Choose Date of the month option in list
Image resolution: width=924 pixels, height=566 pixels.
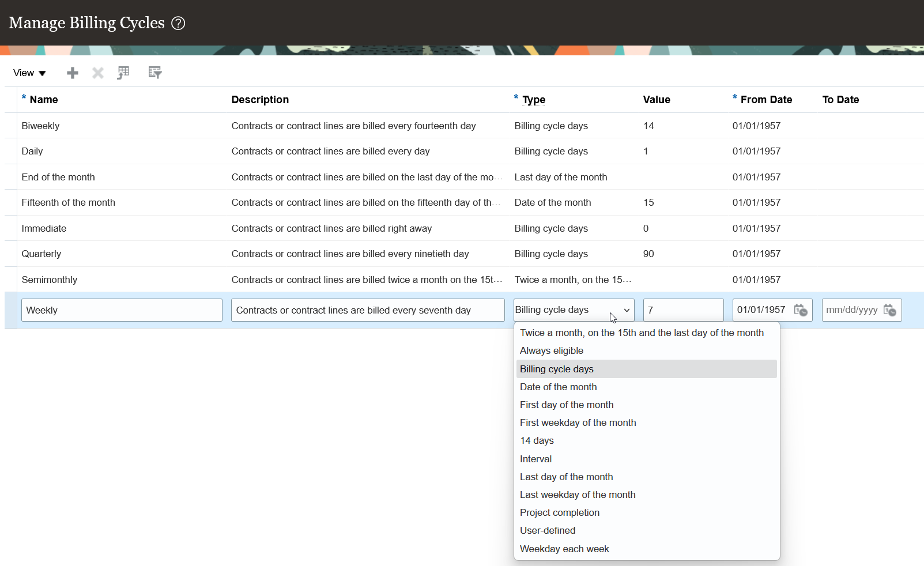(647, 387)
